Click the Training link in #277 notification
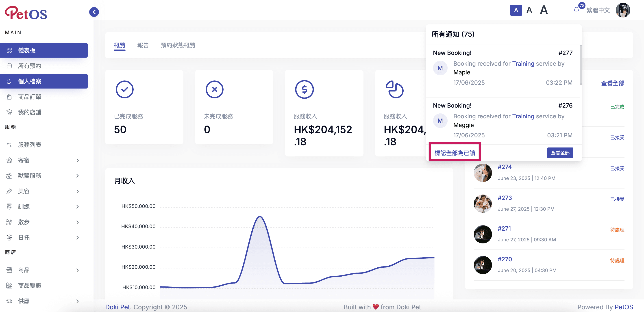 523,64
